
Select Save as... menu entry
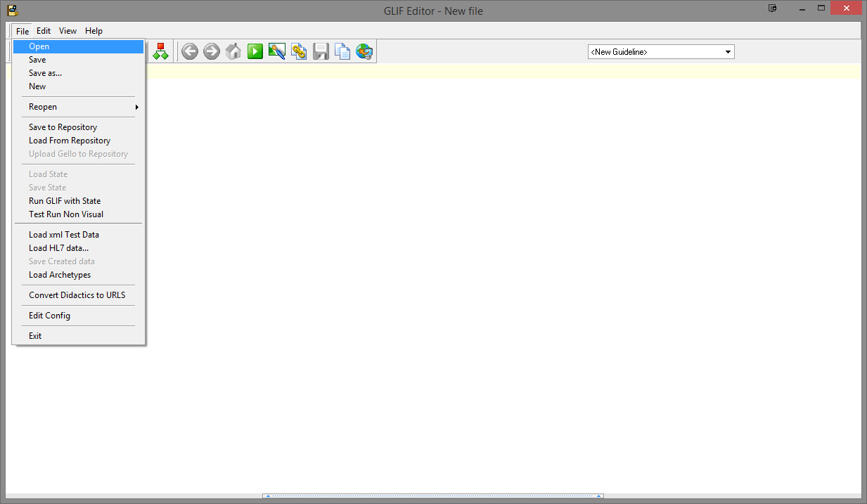click(x=79, y=73)
